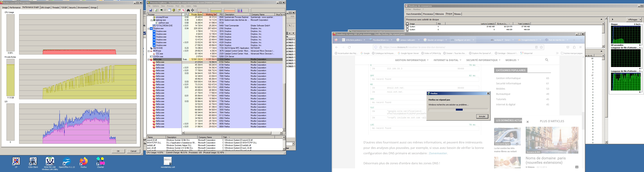Click the Paris article thumbnail image
Image resolution: width=644 pixels, height=172 pixels.
point(552,140)
